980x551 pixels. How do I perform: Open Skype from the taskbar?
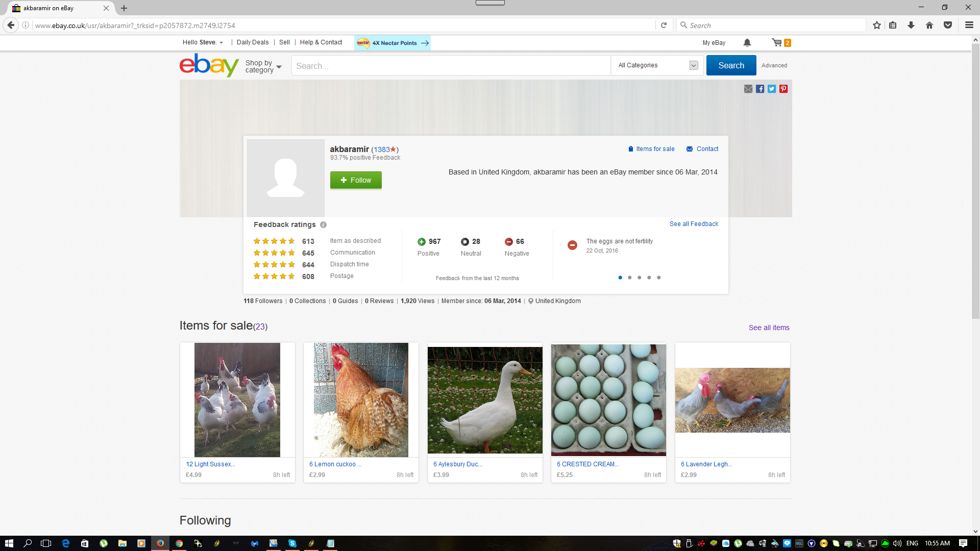point(292,543)
